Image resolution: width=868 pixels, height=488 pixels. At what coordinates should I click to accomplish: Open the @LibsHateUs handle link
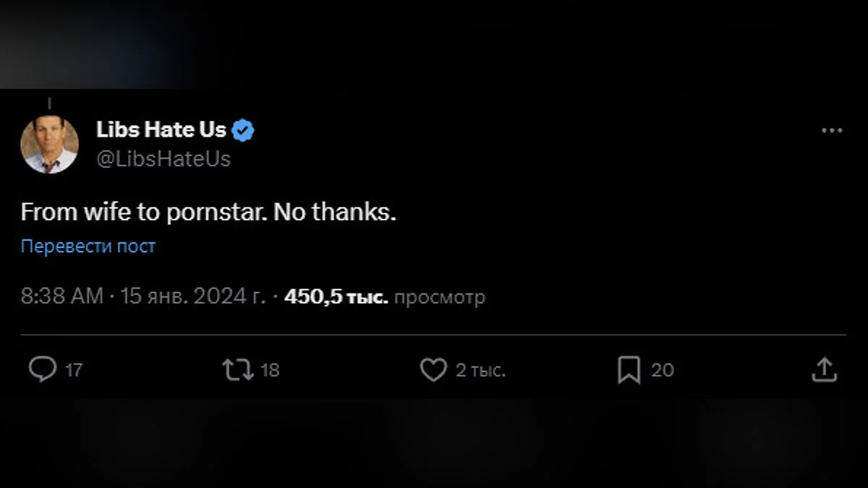pos(163,159)
